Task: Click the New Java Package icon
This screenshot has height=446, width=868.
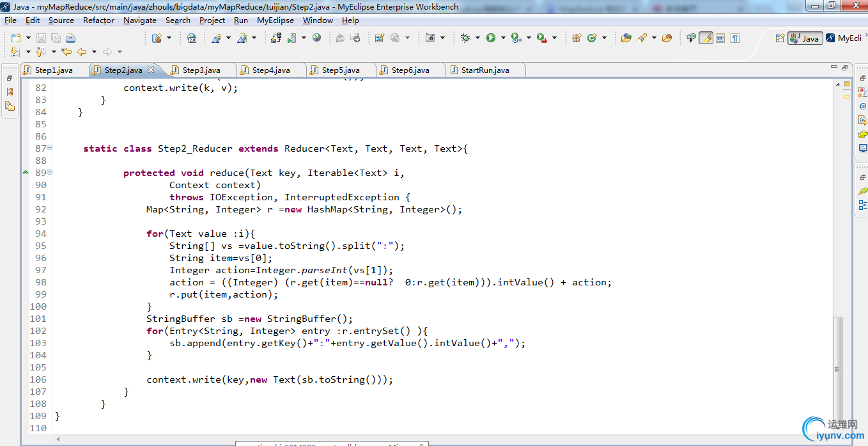Action: 577,38
